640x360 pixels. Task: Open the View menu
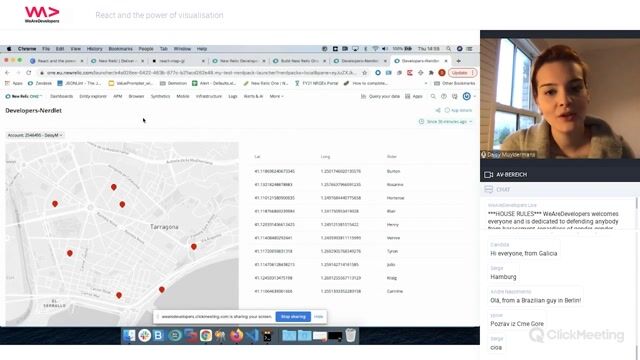(76, 49)
